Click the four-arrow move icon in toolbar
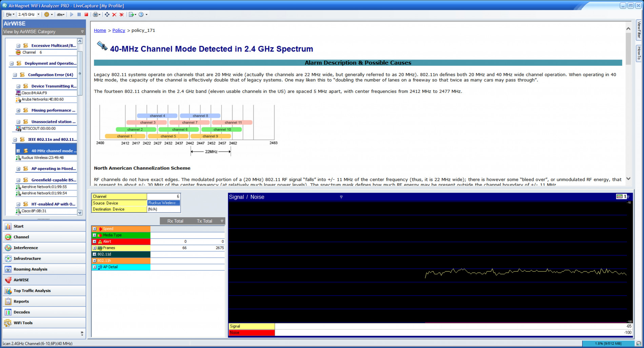The width and height of the screenshot is (644, 348). 107,15
